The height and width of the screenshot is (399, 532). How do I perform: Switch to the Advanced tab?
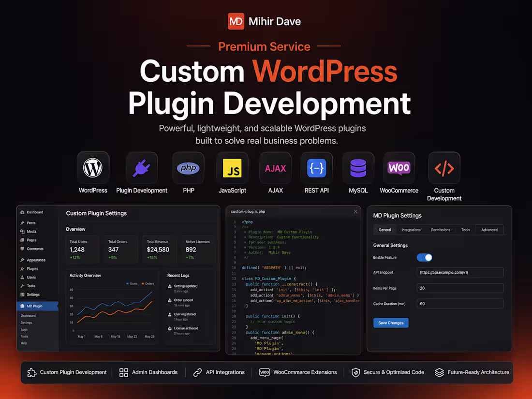click(489, 230)
